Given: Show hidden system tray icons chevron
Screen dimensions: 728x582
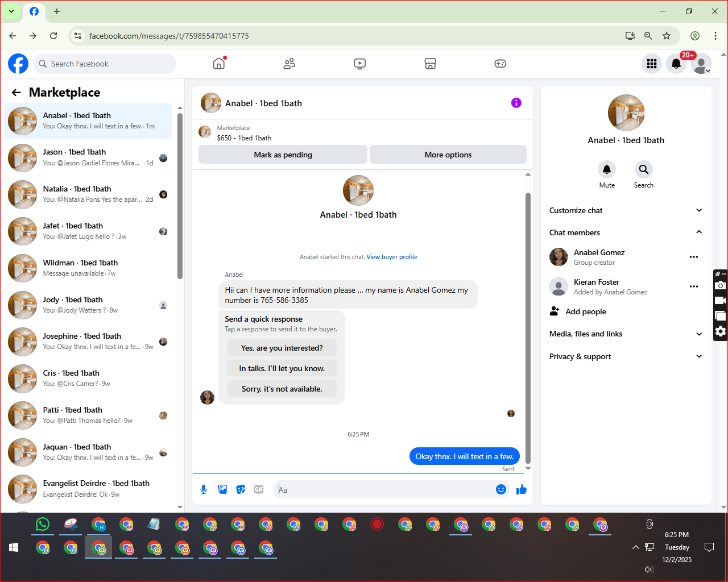Looking at the screenshot, I should [635, 547].
